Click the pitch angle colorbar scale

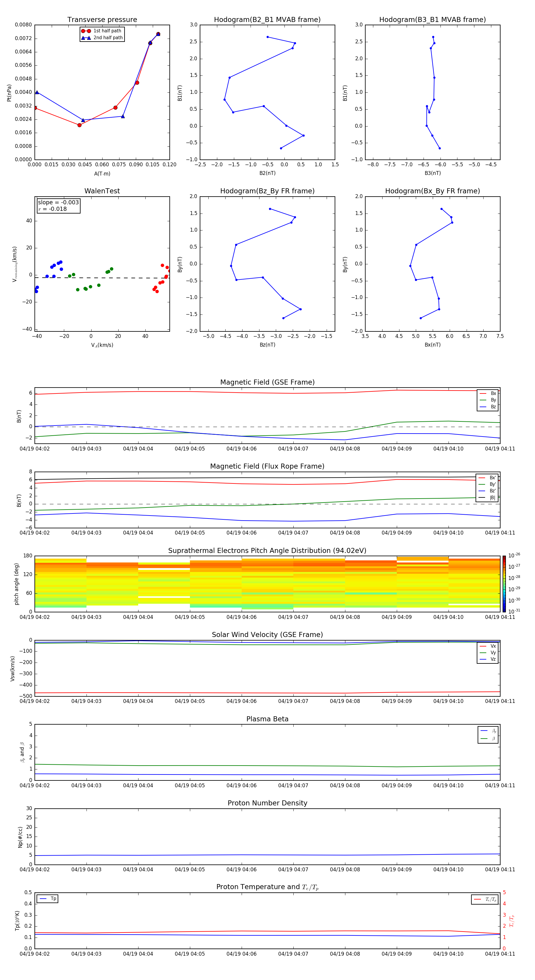504,584
